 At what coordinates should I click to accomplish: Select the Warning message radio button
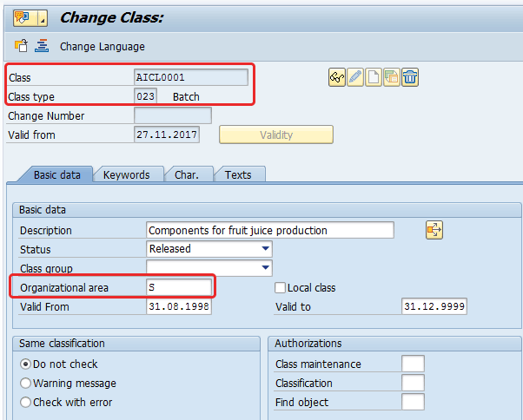pos(25,384)
